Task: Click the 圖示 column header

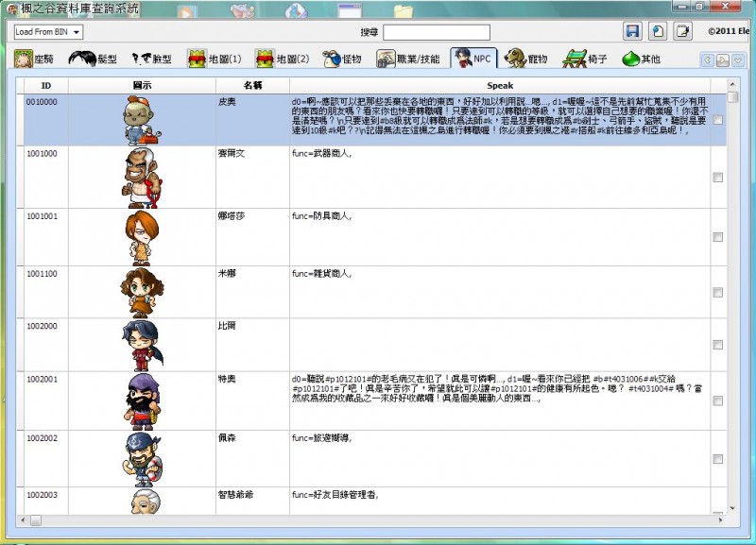Action: click(142, 85)
